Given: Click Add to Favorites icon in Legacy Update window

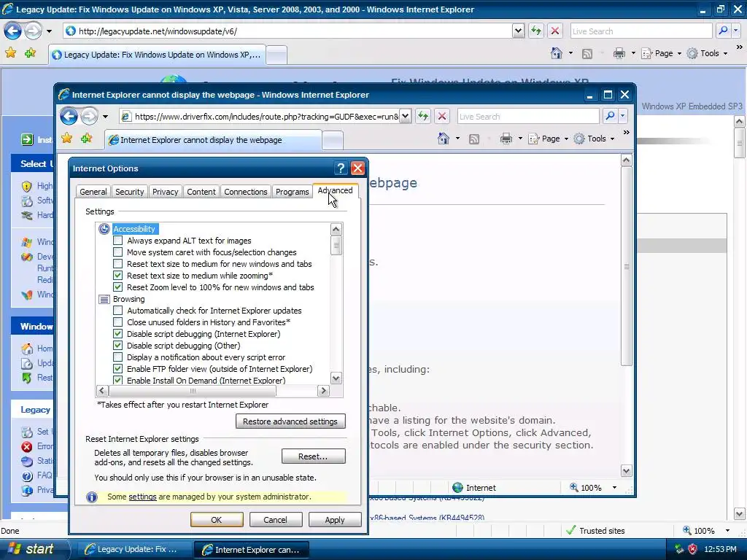Looking at the screenshot, I should tap(31, 53).
